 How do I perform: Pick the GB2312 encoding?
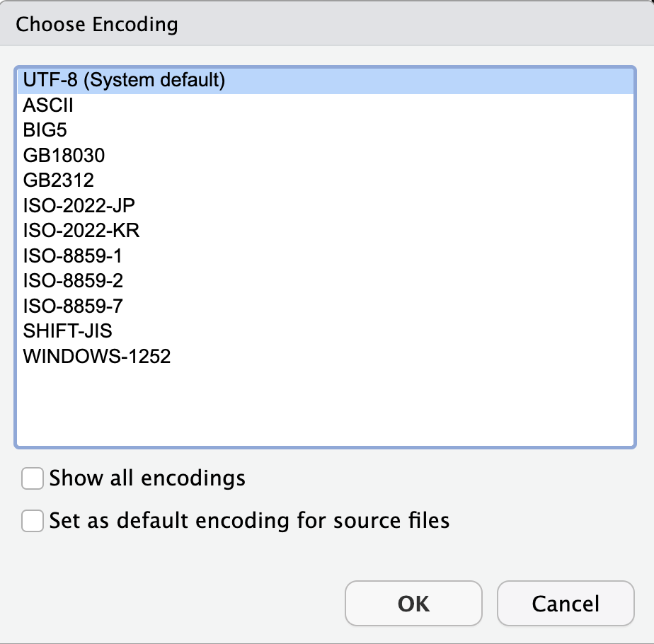[326, 180]
